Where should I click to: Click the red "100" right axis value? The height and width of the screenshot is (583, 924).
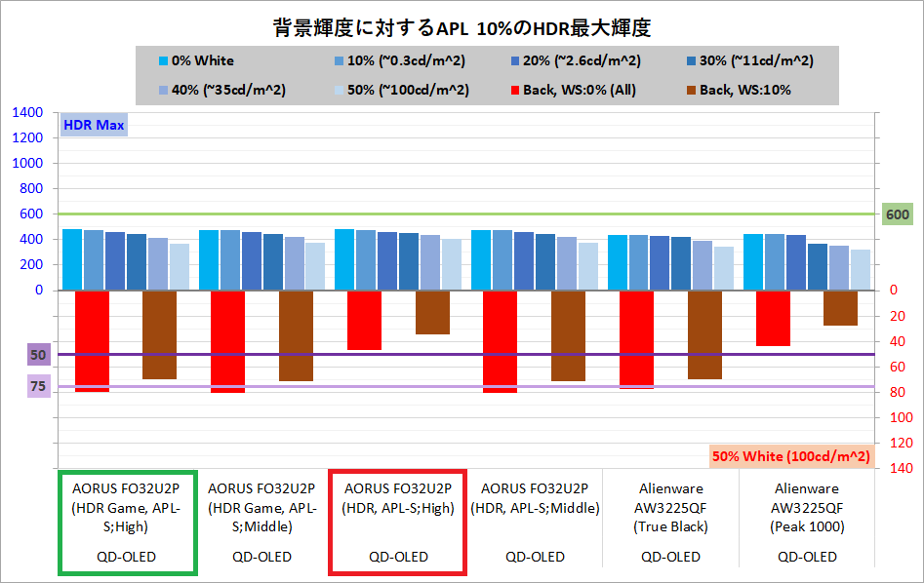click(x=902, y=417)
